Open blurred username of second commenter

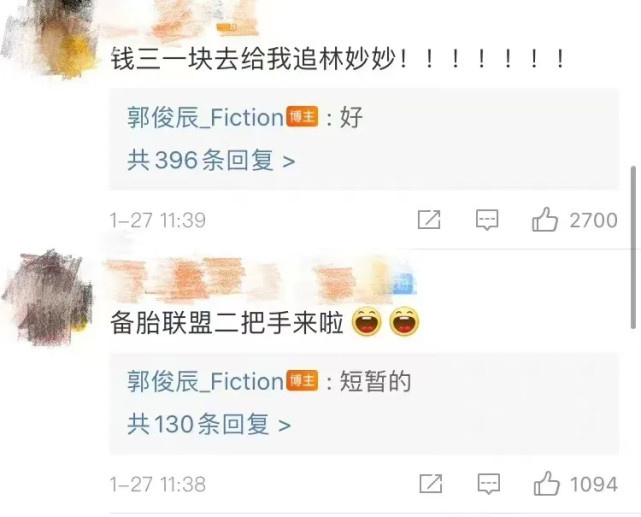tap(262, 278)
